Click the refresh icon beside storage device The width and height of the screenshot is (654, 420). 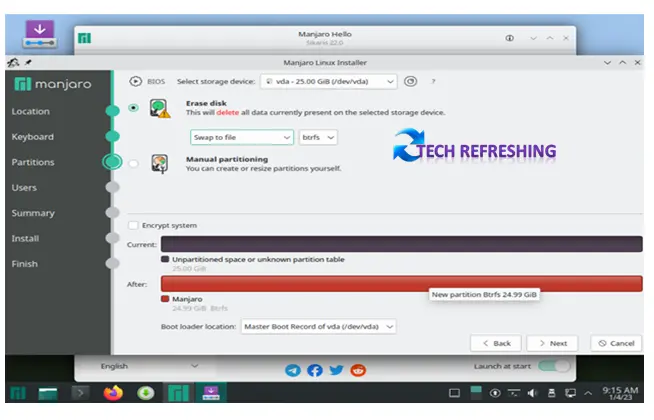[x=410, y=81]
